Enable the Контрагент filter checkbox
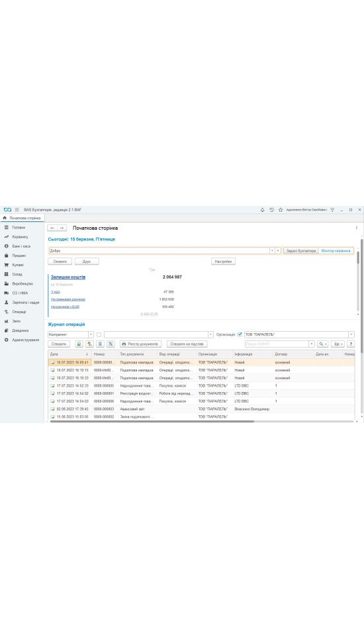The height and width of the screenshot is (629, 364). (99, 334)
